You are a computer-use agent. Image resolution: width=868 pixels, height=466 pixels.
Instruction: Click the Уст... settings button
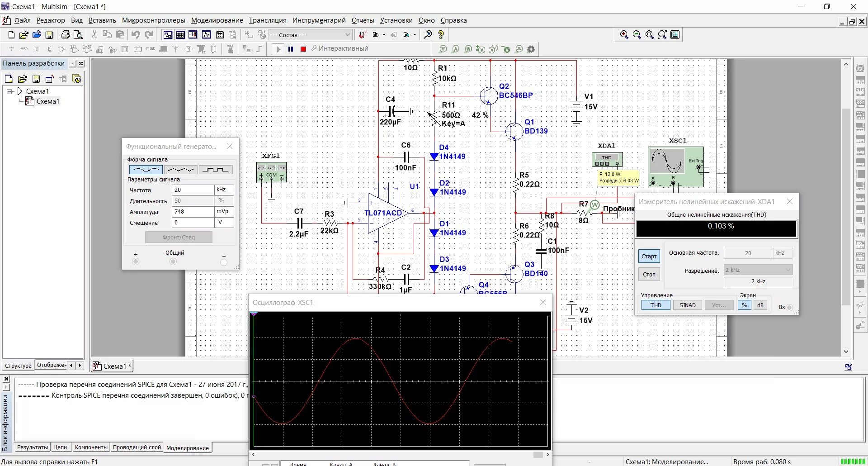click(719, 305)
